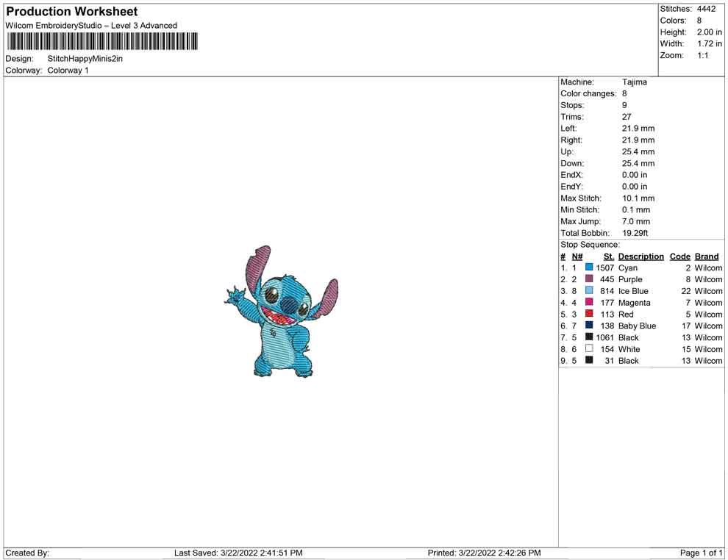Click the 'Page 1 of 1' footer text
This screenshot has width=728, height=560.
(x=701, y=553)
